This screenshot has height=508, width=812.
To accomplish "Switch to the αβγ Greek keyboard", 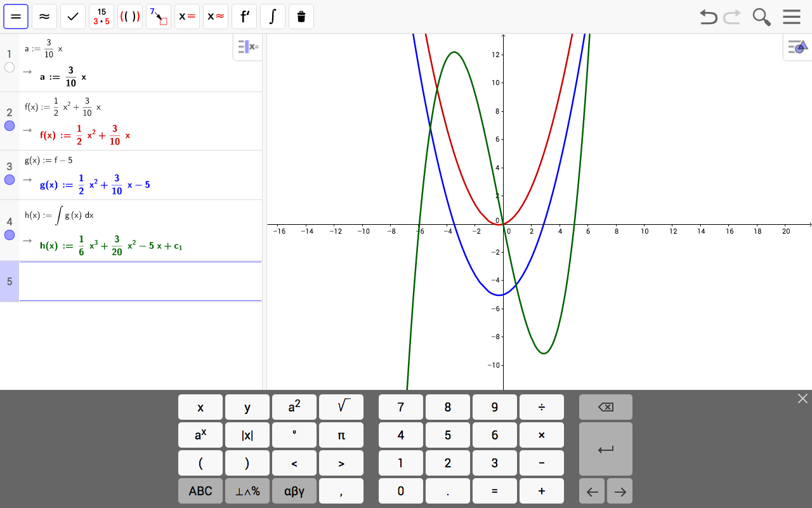I will pyautogui.click(x=294, y=491).
